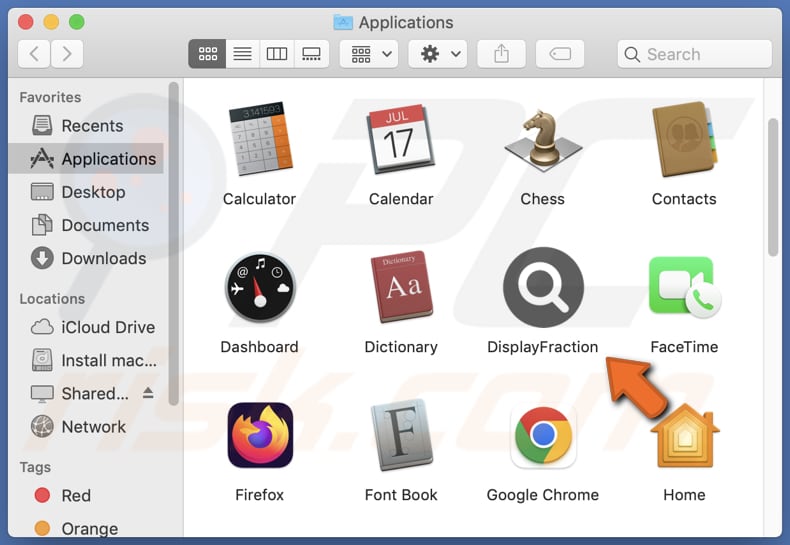790x545 pixels.
Task: Click the main content vertical scrollbar
Action: pyautogui.click(x=773, y=187)
